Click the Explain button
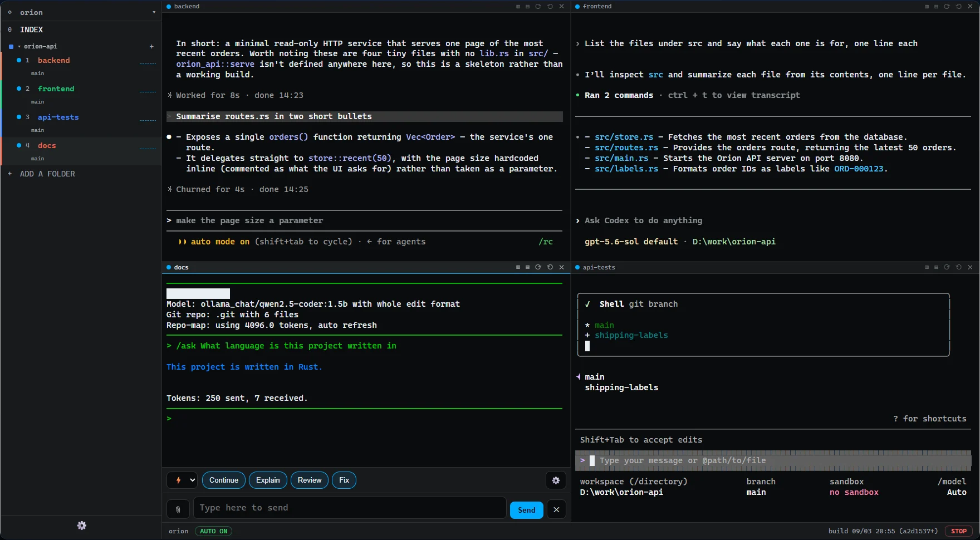This screenshot has height=540, width=980. tap(268, 480)
